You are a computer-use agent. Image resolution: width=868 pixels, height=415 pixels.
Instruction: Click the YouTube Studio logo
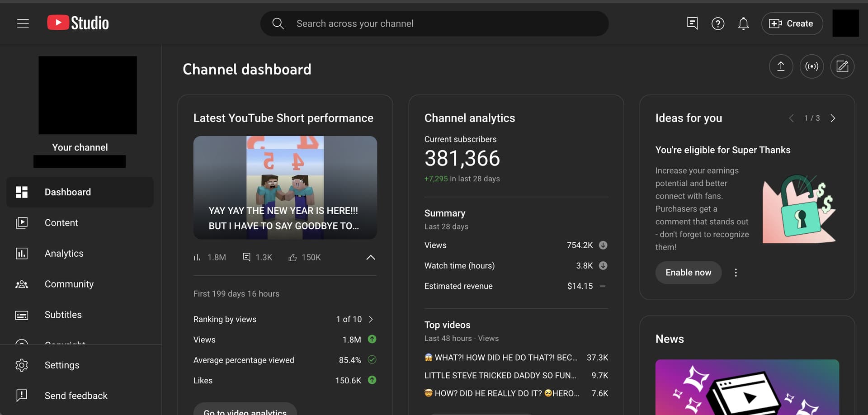click(78, 23)
